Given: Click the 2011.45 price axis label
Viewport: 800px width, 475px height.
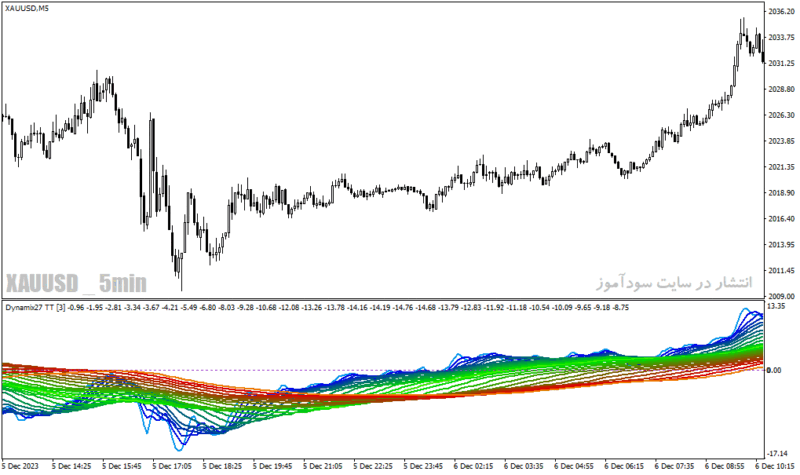Looking at the screenshot, I should tap(781, 270).
